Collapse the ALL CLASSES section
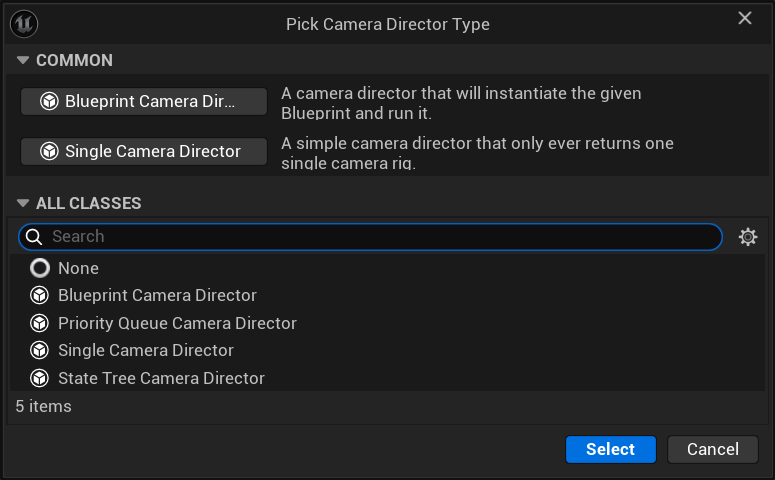Image resolution: width=775 pixels, height=480 pixels. point(23,203)
